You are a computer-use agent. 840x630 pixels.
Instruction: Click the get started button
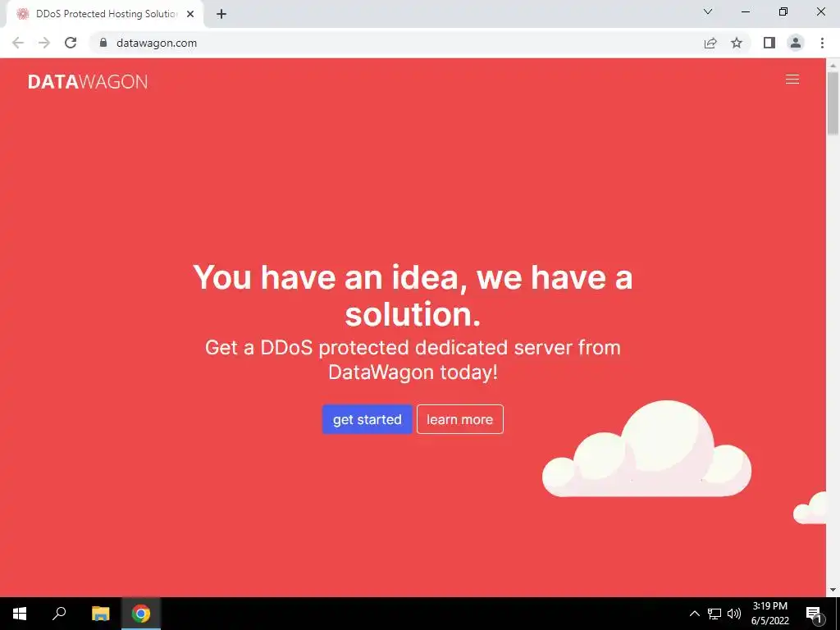[x=367, y=419]
